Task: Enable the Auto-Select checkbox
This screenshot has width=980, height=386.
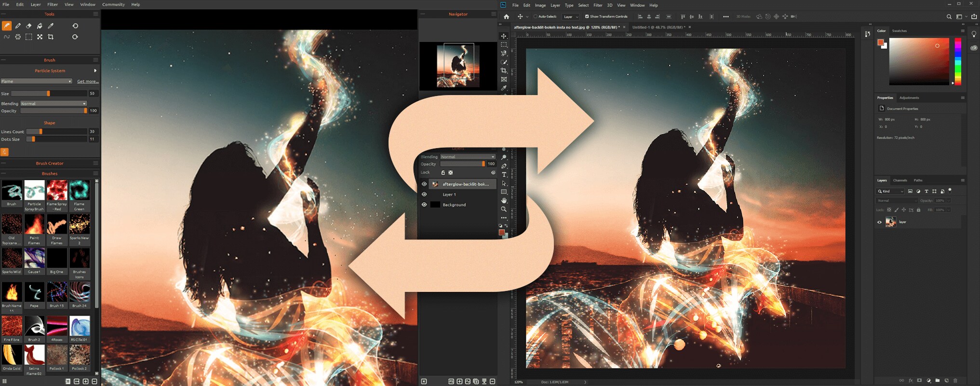Action: tap(535, 16)
